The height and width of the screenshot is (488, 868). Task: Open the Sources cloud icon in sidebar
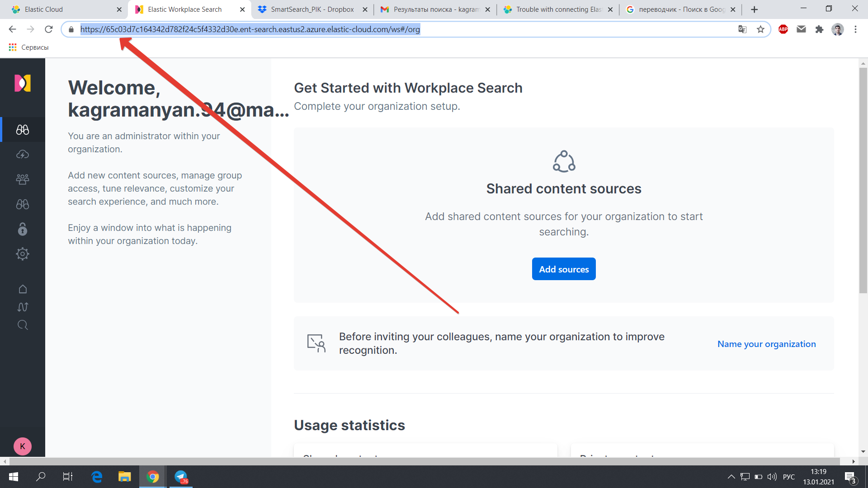[23, 155]
